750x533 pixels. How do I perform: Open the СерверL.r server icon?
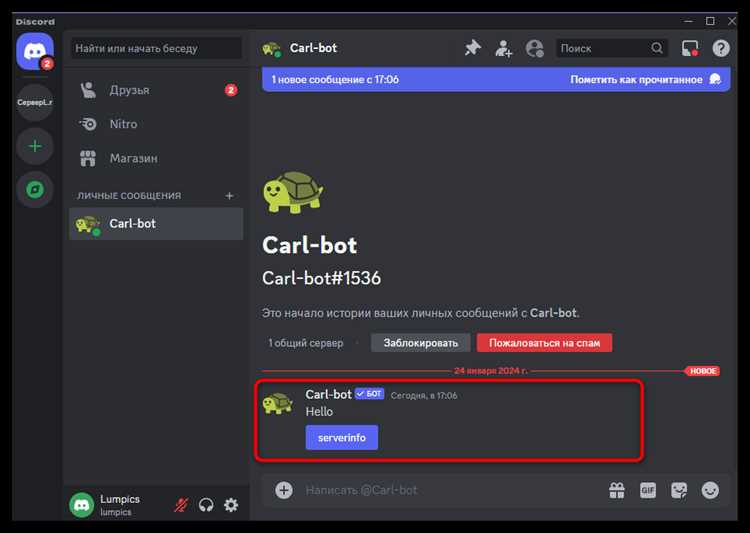pos(35,102)
